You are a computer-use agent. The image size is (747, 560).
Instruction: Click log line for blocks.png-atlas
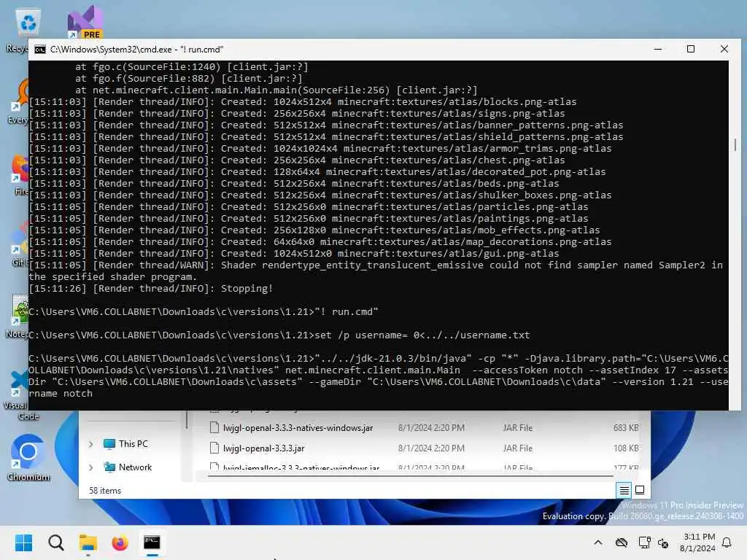303,102
